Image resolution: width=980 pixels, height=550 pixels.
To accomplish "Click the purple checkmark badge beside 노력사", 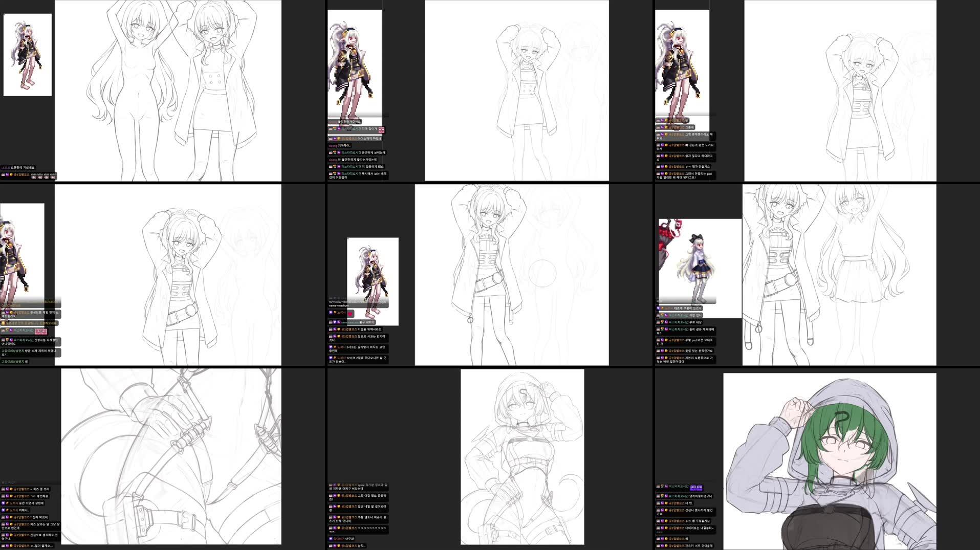I will (x=331, y=312).
